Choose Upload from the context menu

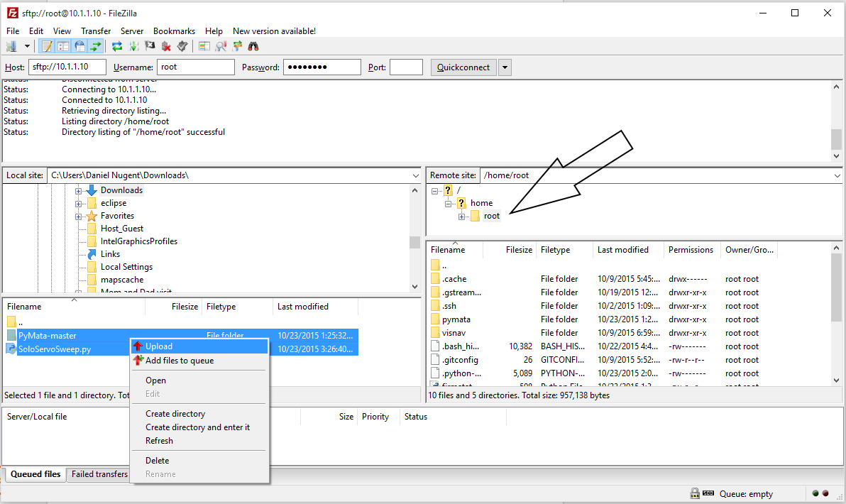tap(159, 346)
